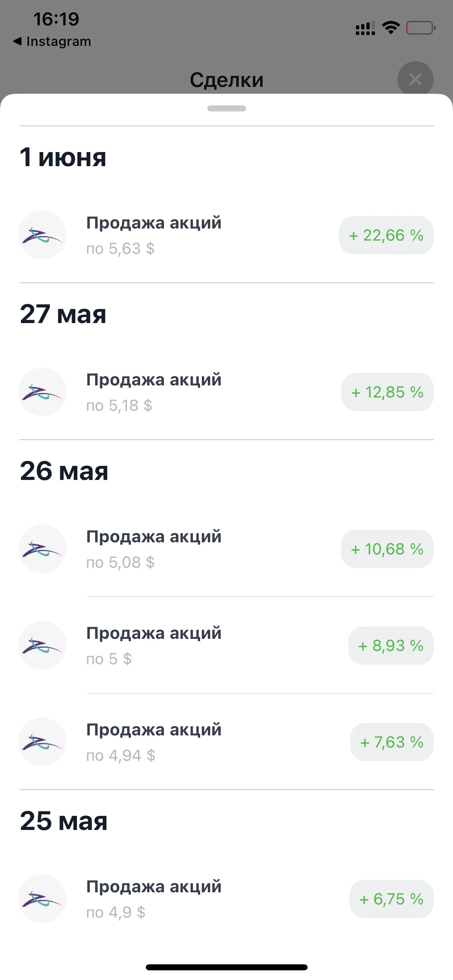
Task: Open the 1 июня Продажа акций deal
Action: (x=226, y=235)
